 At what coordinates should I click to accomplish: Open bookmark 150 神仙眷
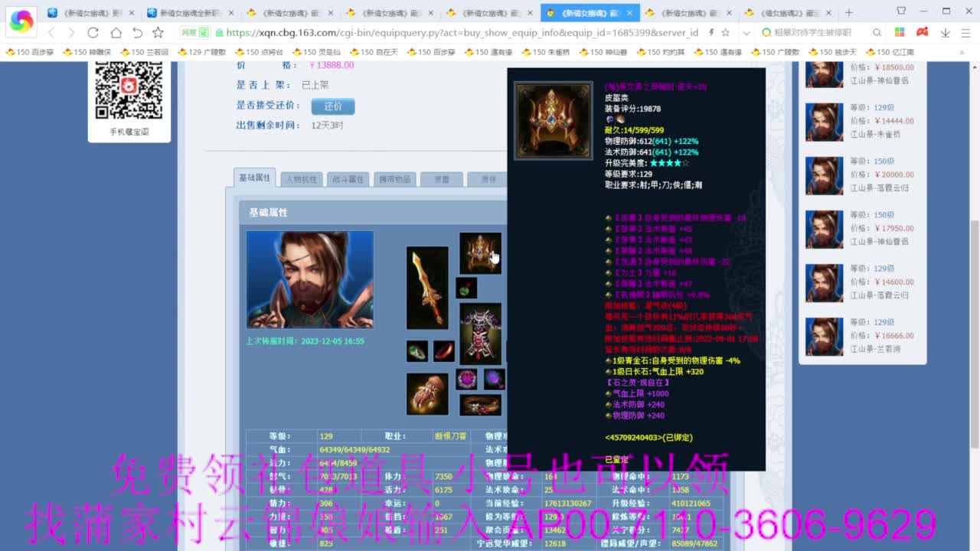[x=603, y=52]
